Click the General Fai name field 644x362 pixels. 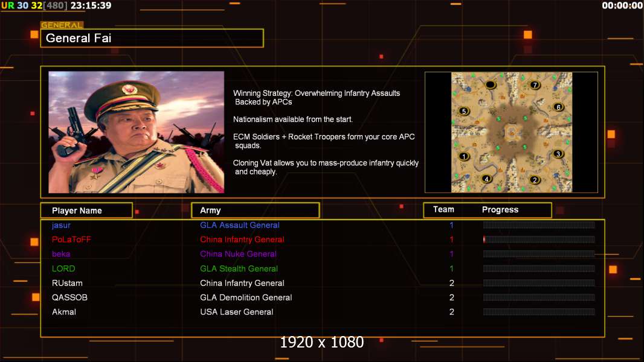tap(152, 38)
